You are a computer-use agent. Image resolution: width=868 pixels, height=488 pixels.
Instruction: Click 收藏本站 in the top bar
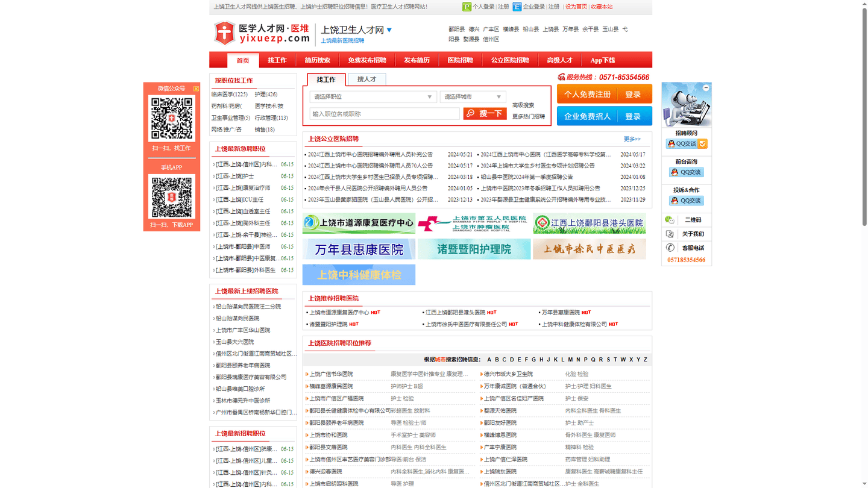click(x=602, y=7)
